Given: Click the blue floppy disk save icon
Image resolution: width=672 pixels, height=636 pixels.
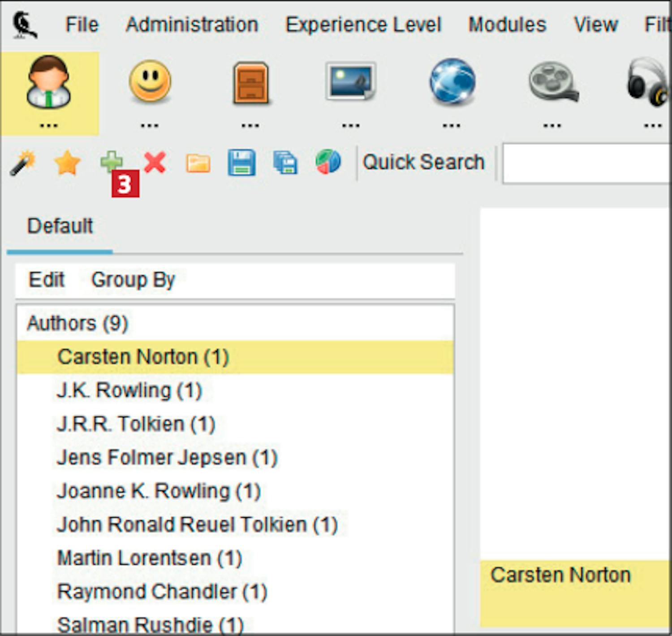Looking at the screenshot, I should pyautogui.click(x=241, y=163).
